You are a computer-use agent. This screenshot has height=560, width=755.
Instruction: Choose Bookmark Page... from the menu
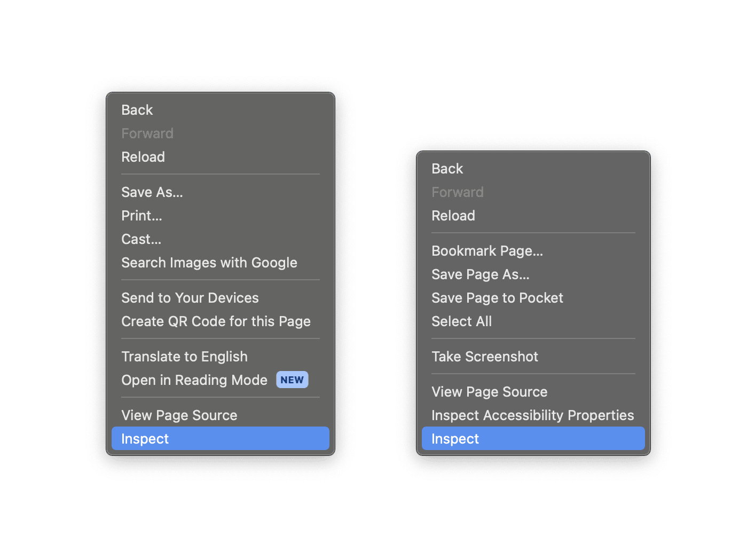point(487,251)
